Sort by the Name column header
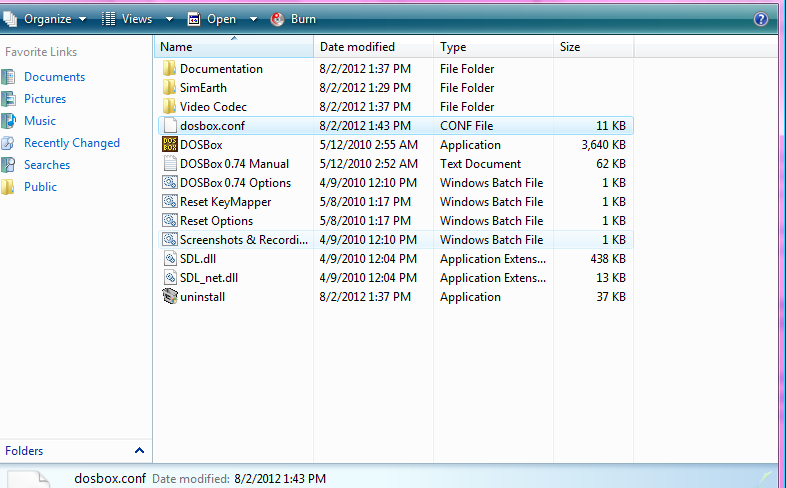 pyautogui.click(x=234, y=47)
